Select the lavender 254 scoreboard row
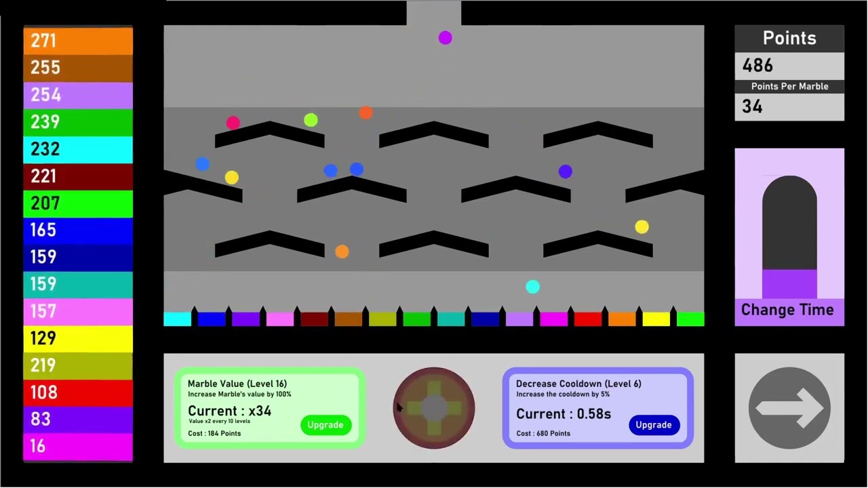The image size is (868, 488). [78, 95]
